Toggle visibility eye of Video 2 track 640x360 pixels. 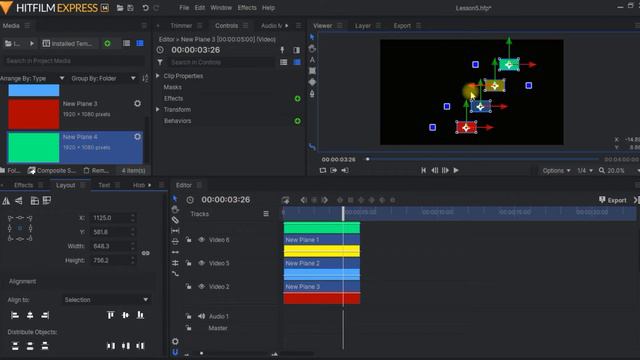(x=201, y=287)
